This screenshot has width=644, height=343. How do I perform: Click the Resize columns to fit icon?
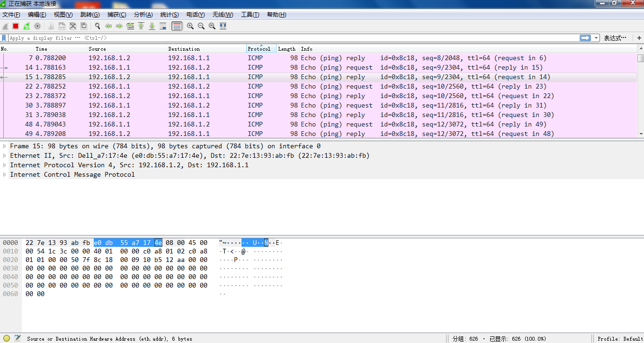coord(223,26)
